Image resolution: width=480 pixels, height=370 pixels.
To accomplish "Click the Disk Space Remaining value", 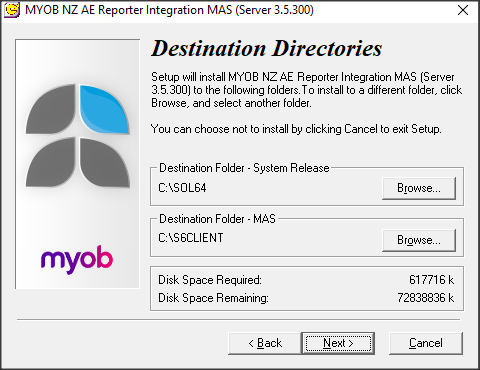I will [425, 298].
